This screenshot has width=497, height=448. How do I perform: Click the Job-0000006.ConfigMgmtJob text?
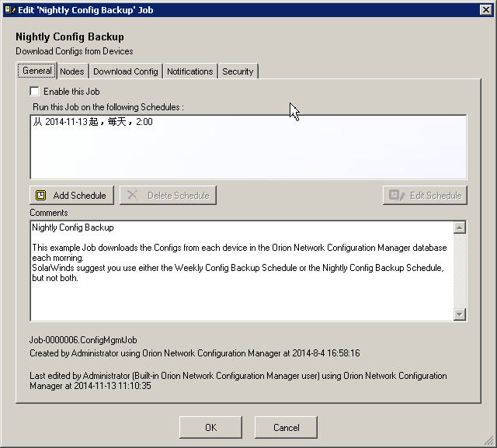click(83, 340)
